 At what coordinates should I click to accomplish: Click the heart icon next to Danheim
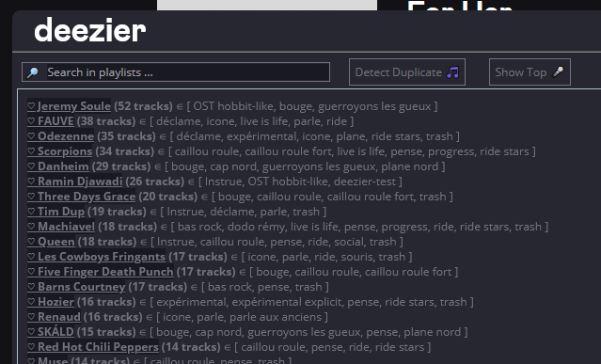click(x=31, y=166)
